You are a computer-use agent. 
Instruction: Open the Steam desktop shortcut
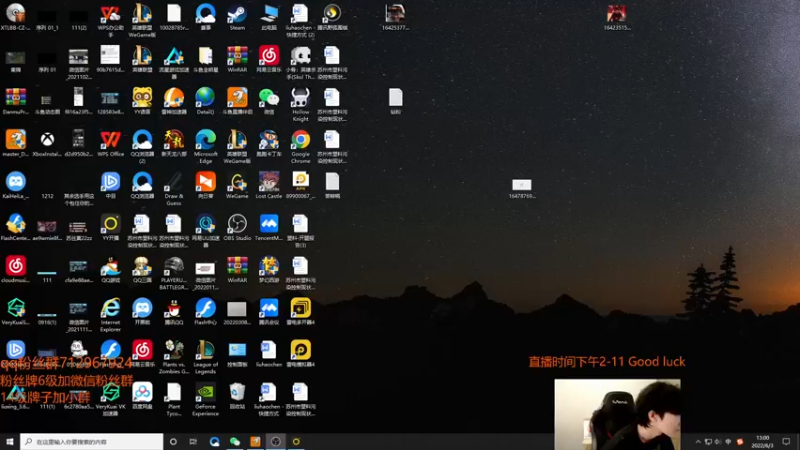point(237,17)
